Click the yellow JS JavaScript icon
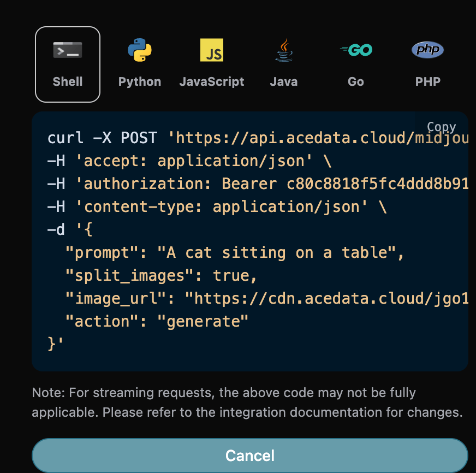Viewport: 476px width, 473px height. [212, 50]
